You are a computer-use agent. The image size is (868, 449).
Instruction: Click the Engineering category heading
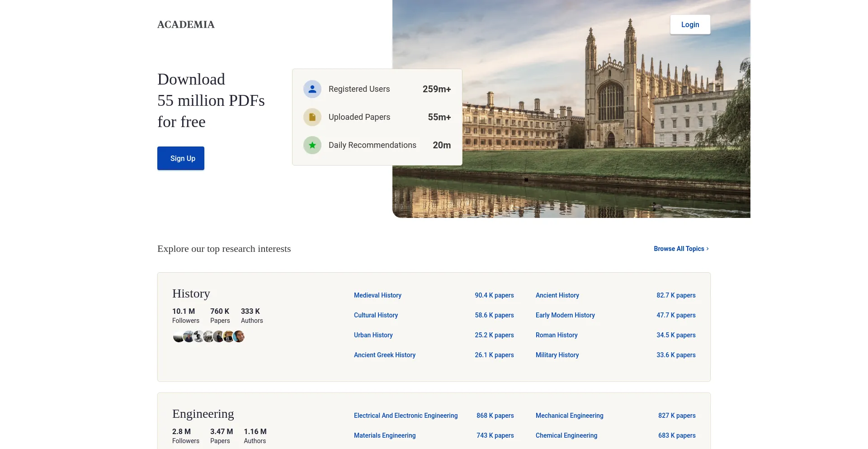coord(203,414)
